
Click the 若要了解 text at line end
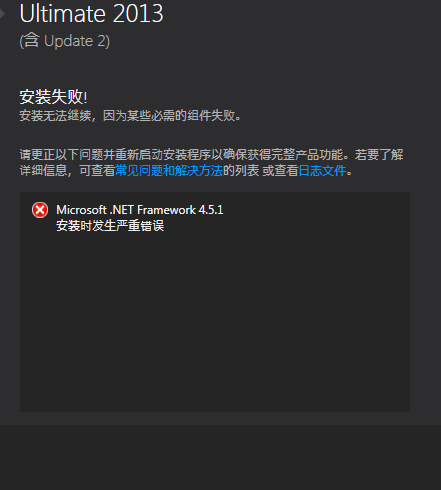[379, 155]
